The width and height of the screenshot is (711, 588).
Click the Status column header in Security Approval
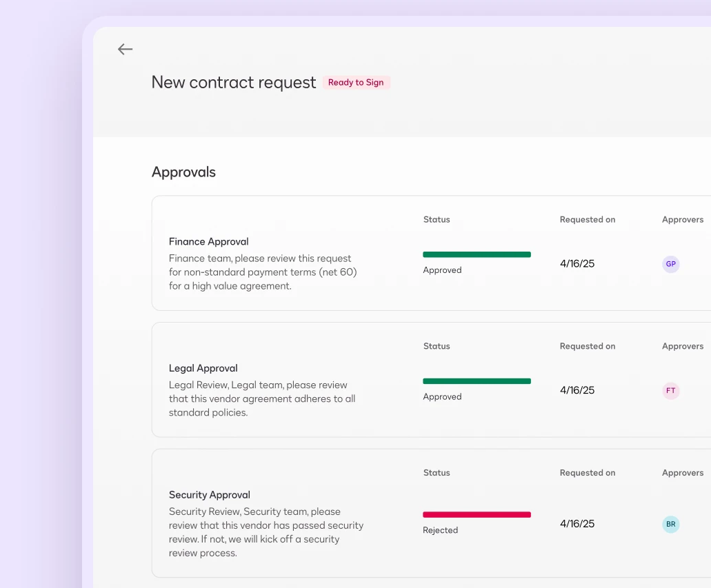coord(437,472)
